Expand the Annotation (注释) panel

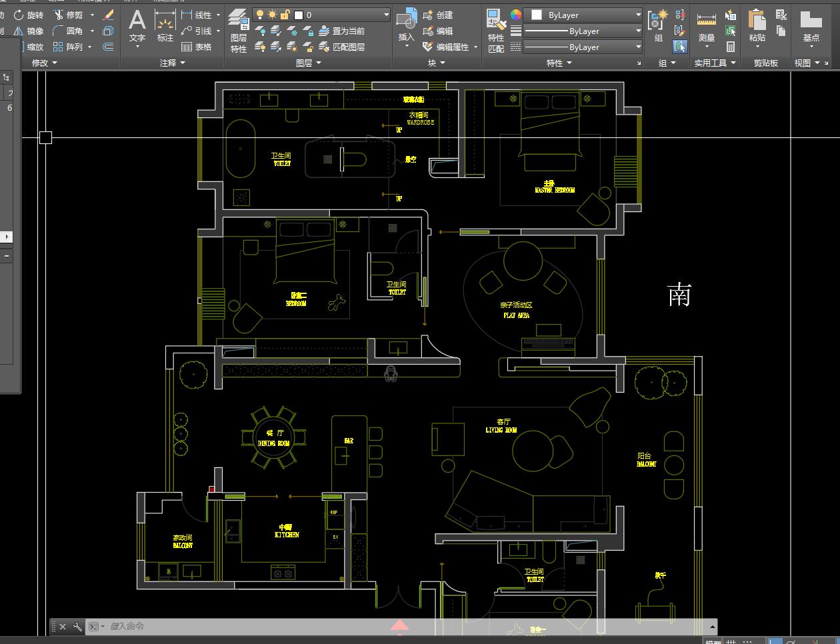coord(173,63)
